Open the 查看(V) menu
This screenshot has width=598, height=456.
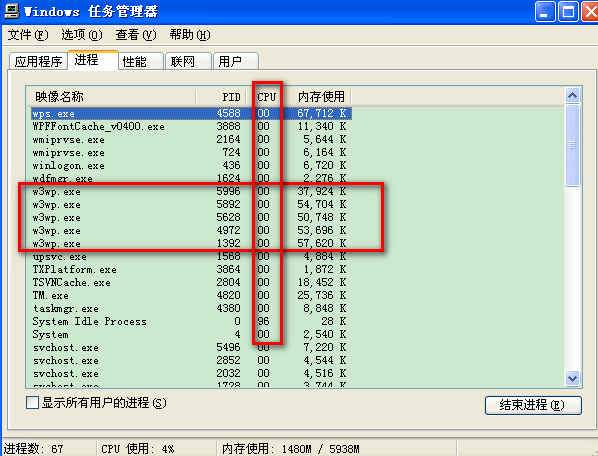[x=136, y=35]
